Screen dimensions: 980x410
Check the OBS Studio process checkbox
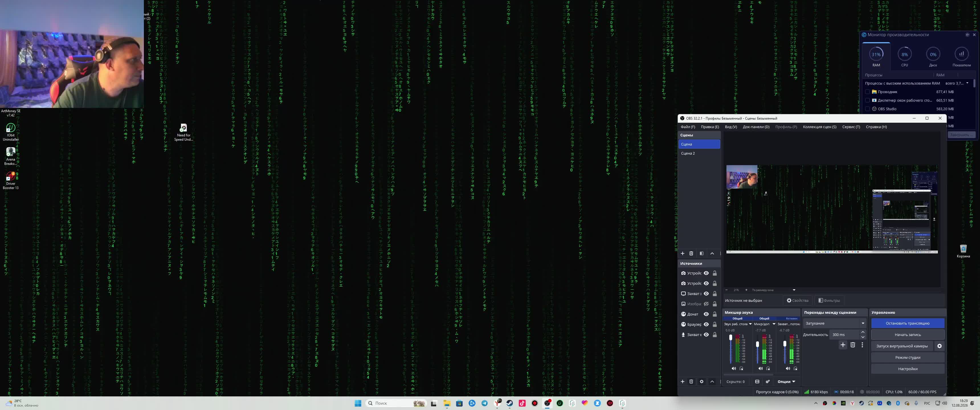tap(867, 109)
